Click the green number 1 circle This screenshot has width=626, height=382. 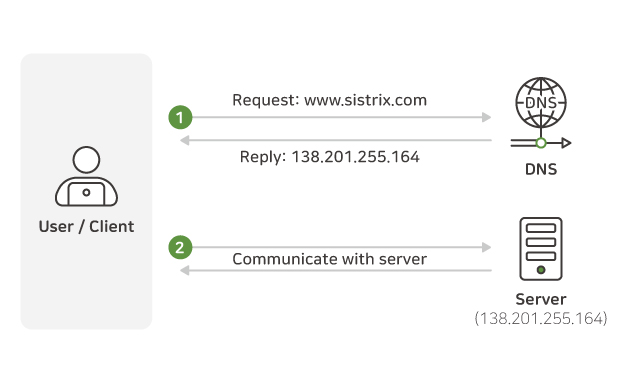pyautogui.click(x=180, y=117)
